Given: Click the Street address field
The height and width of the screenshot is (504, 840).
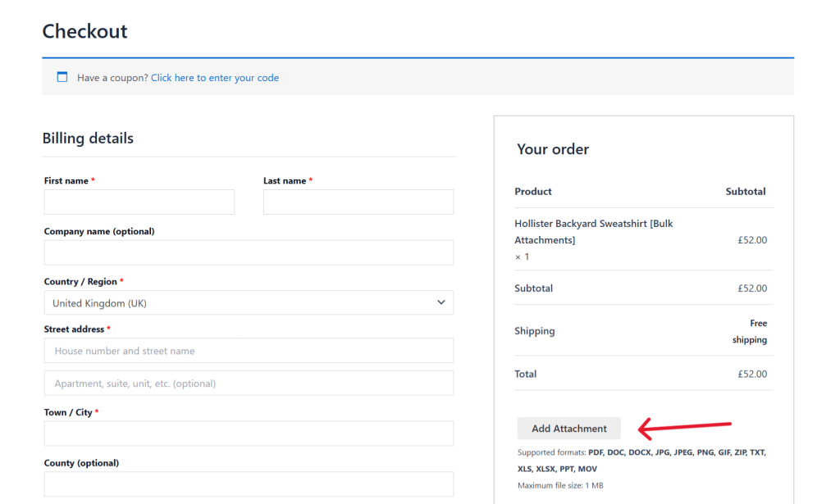Looking at the screenshot, I should click(x=249, y=350).
